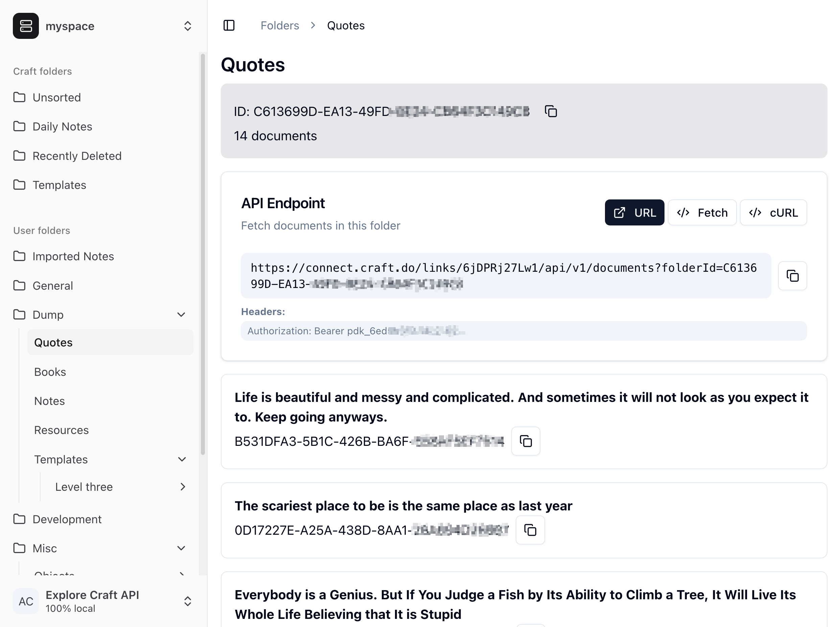
Task: Switch to the cURL code tab
Action: [773, 213]
